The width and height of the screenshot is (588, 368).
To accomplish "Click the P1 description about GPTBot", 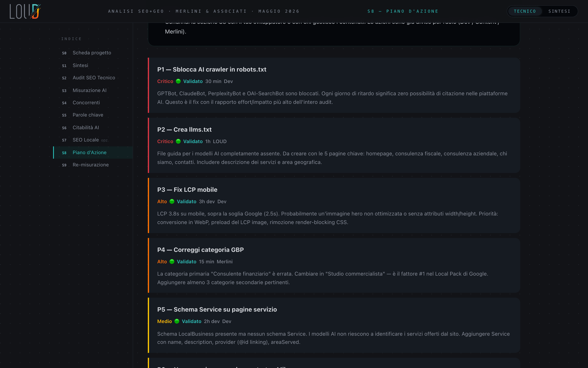I will (x=332, y=98).
